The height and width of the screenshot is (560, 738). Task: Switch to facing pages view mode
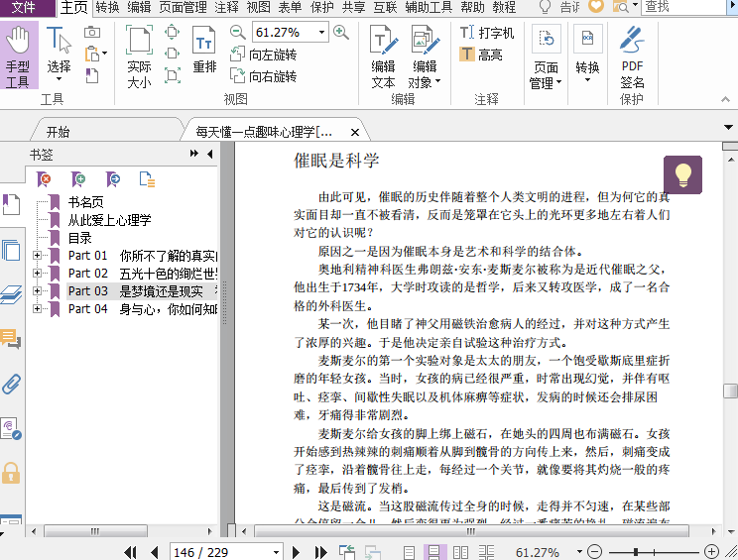[x=460, y=552]
